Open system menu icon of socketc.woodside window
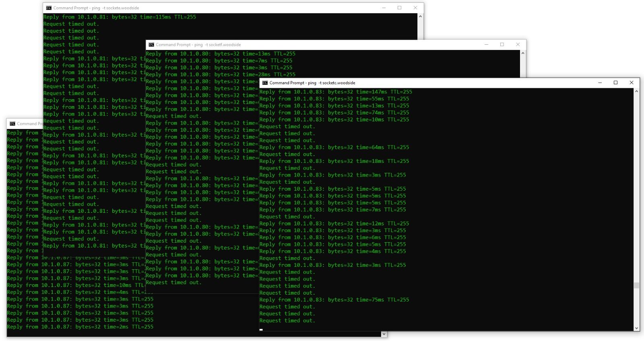This screenshot has height=341, width=644. pyautogui.click(x=265, y=83)
